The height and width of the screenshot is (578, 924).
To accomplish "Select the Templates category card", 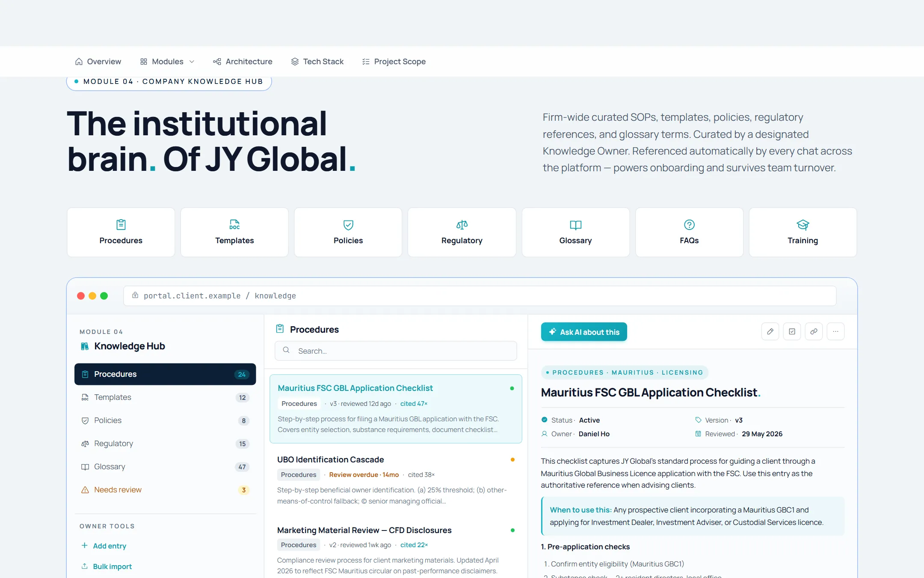I will [x=234, y=232].
